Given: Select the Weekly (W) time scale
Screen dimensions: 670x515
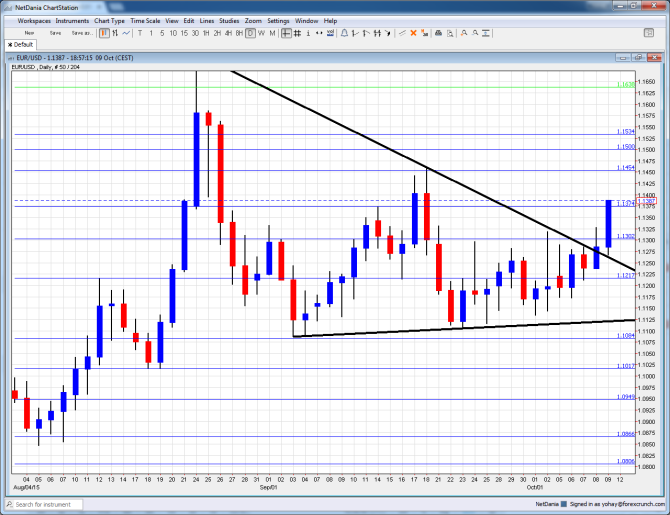Looking at the screenshot, I should (x=262, y=33).
